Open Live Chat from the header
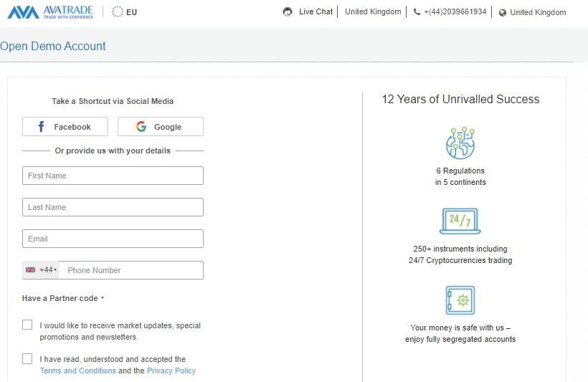Screen dimensions: 588x382 tap(316, 12)
